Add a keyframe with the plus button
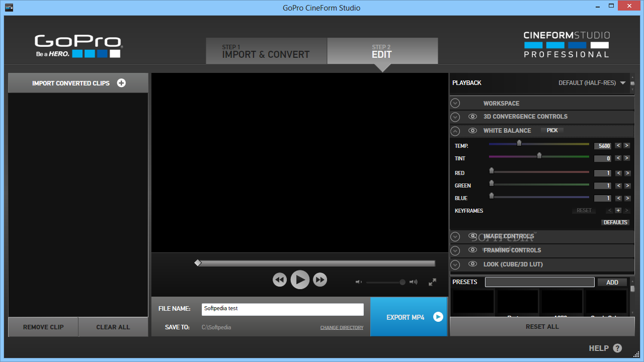 [x=618, y=211]
